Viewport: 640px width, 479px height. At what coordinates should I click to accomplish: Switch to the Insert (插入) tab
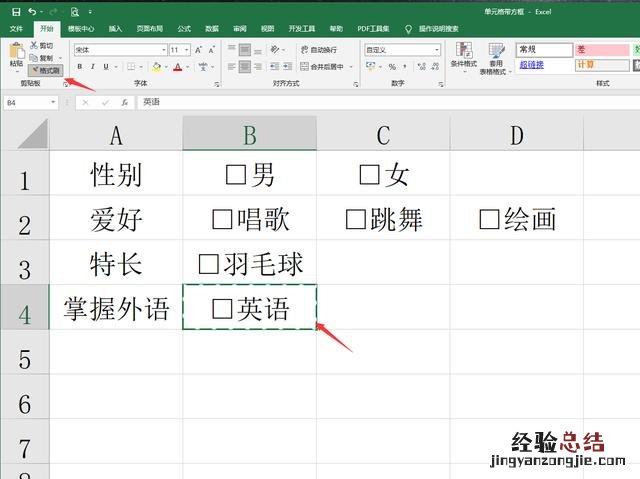coord(116,30)
